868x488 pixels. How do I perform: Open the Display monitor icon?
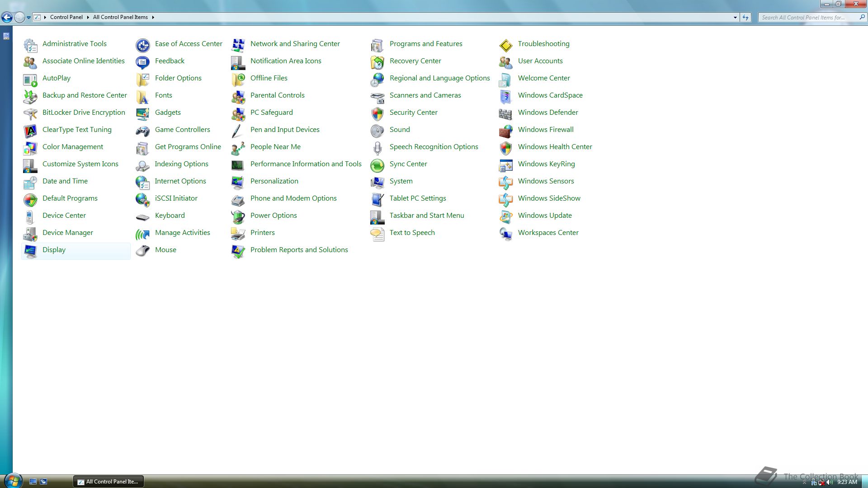(30, 251)
